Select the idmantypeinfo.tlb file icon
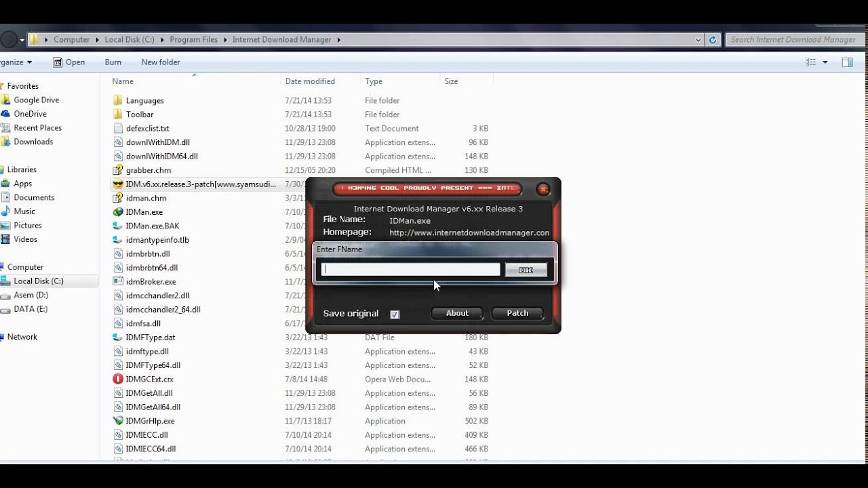 pos(118,240)
